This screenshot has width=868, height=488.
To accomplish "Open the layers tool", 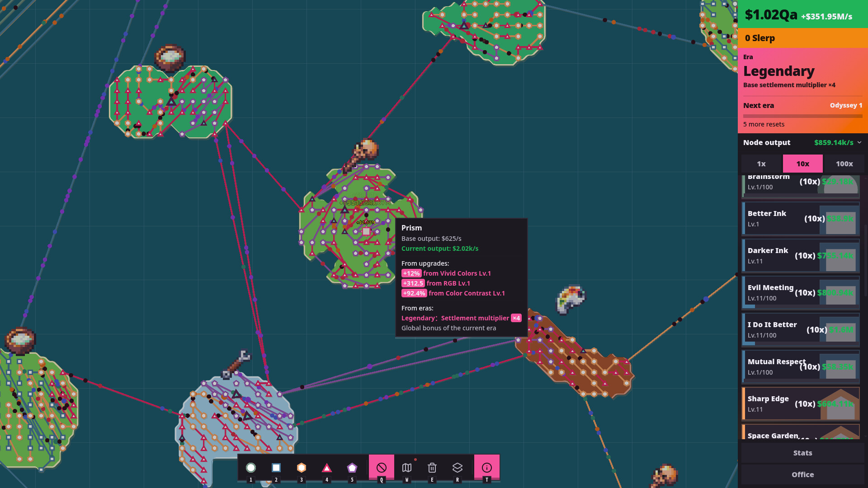I will pyautogui.click(x=458, y=468).
